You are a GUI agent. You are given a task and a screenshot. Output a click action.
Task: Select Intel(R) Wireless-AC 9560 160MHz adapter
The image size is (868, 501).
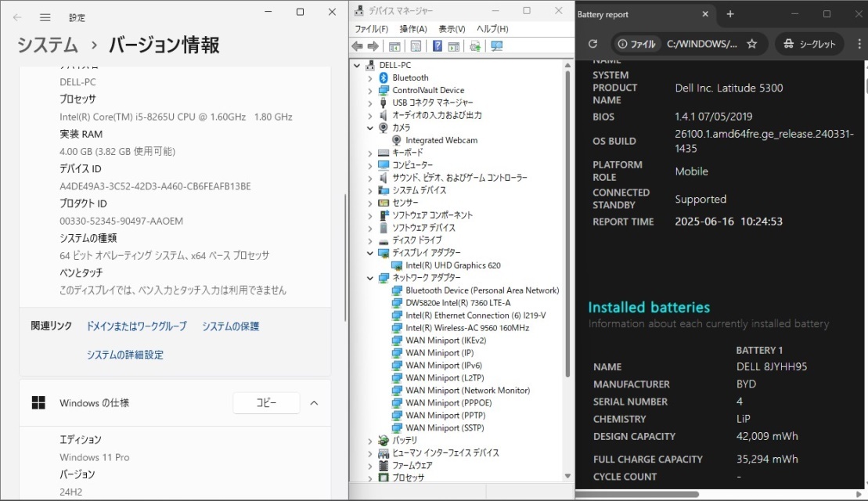click(x=467, y=328)
